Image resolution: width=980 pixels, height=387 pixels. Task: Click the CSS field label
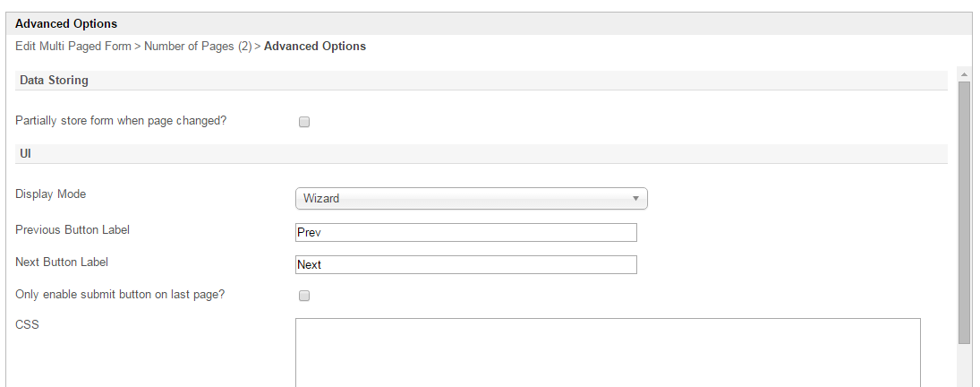coord(28,324)
